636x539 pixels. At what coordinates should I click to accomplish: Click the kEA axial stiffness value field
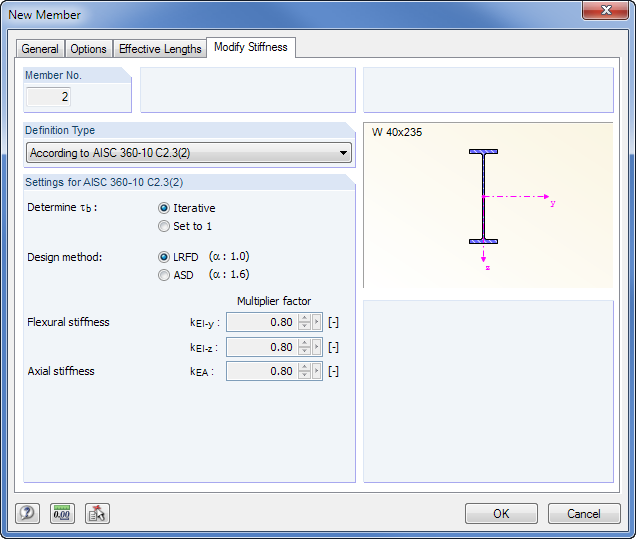coord(262,371)
